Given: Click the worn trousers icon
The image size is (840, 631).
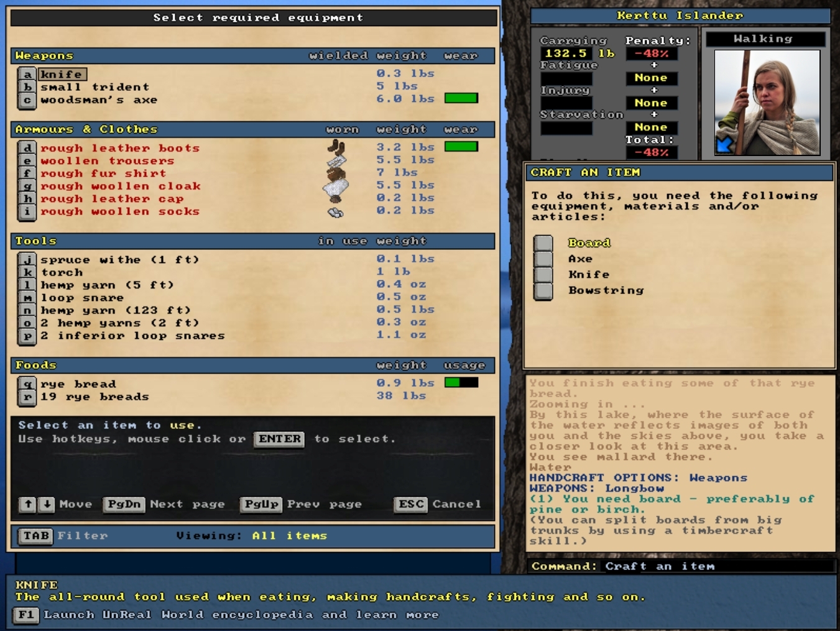Looking at the screenshot, I should coord(336,161).
